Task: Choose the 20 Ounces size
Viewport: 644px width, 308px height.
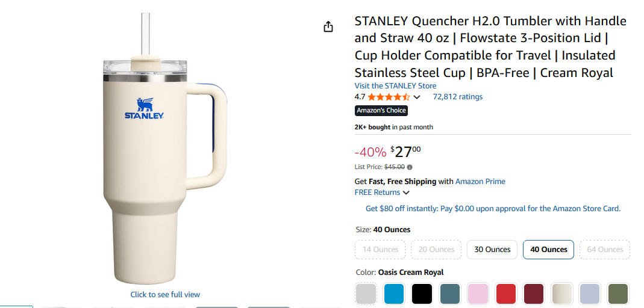Action: click(x=436, y=250)
